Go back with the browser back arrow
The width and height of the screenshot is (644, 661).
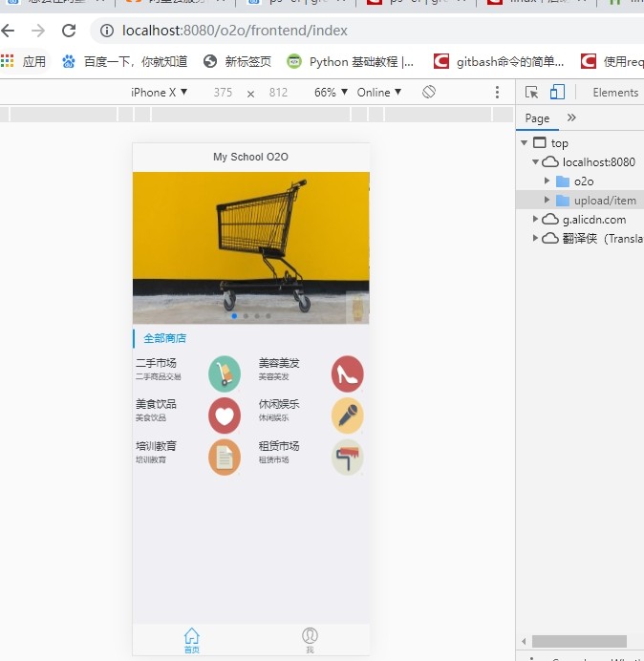[8, 31]
